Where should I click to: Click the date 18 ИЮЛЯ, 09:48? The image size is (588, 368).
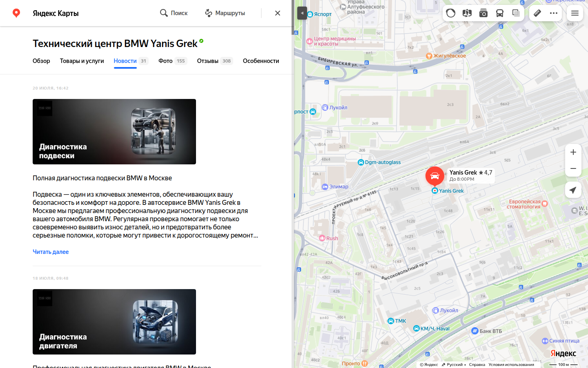pos(51,278)
